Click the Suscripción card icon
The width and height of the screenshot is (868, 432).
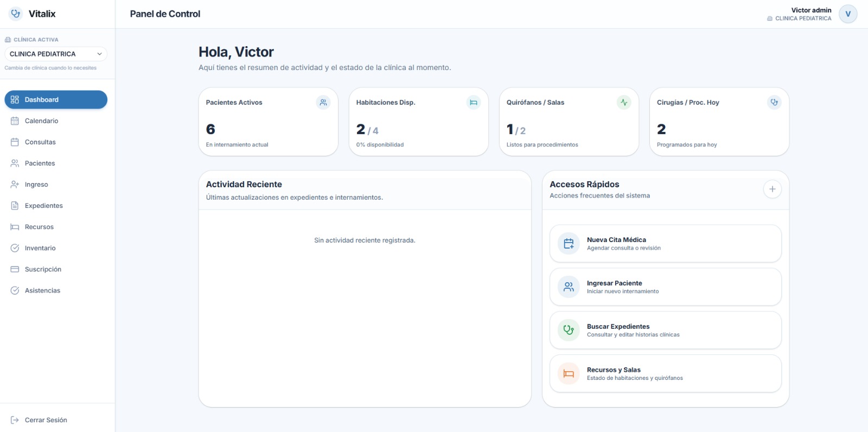pos(15,269)
